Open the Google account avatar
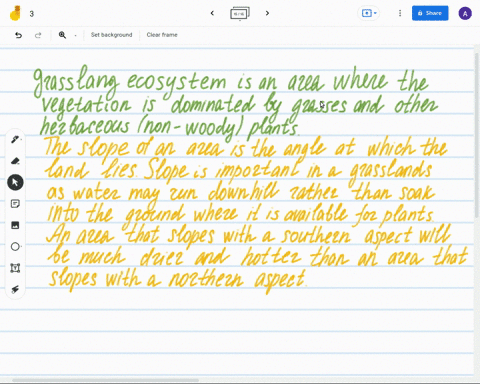The width and height of the screenshot is (480, 384). [465, 13]
